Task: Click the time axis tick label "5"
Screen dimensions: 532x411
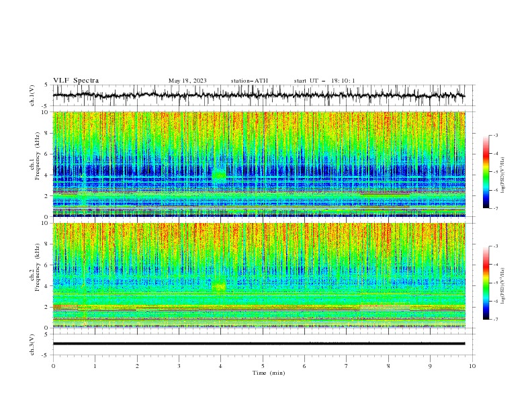Action: 263,366
